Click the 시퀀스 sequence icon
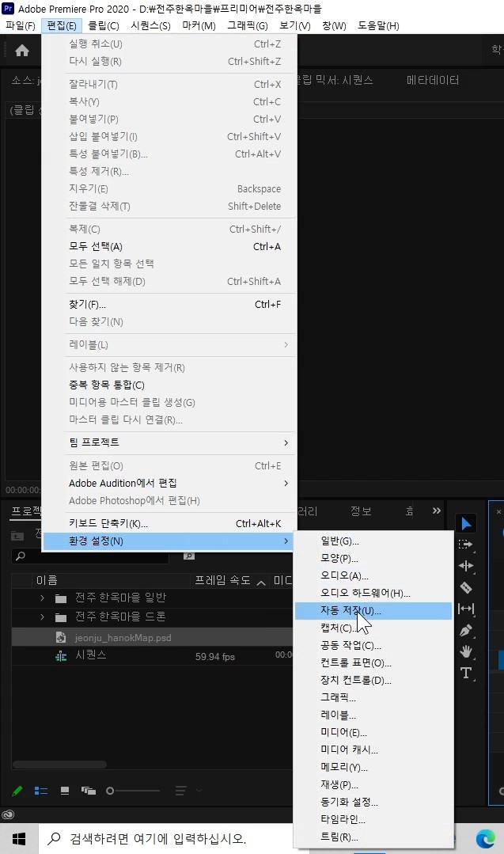Image resolution: width=504 pixels, height=854 pixels. (x=61, y=656)
